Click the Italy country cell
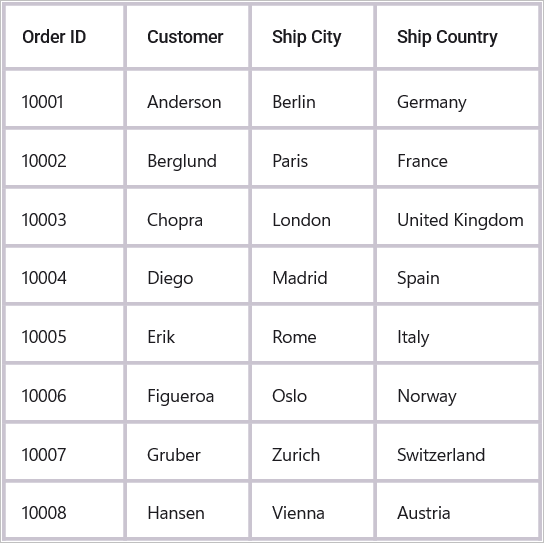 [458, 333]
